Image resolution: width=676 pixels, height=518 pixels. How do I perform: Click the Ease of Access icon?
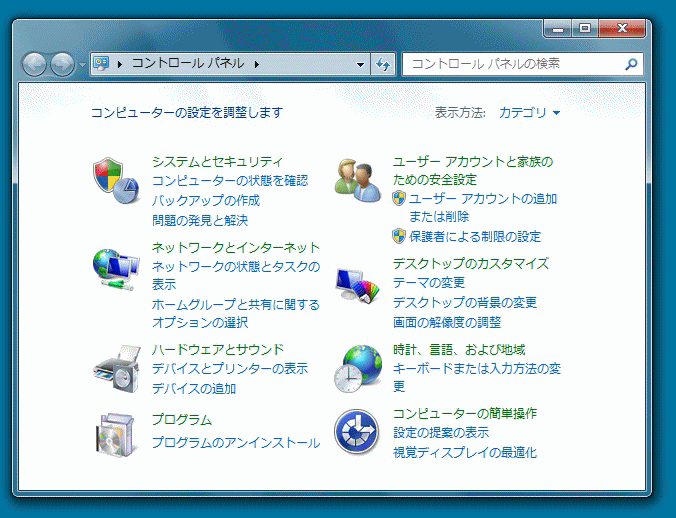(x=357, y=432)
